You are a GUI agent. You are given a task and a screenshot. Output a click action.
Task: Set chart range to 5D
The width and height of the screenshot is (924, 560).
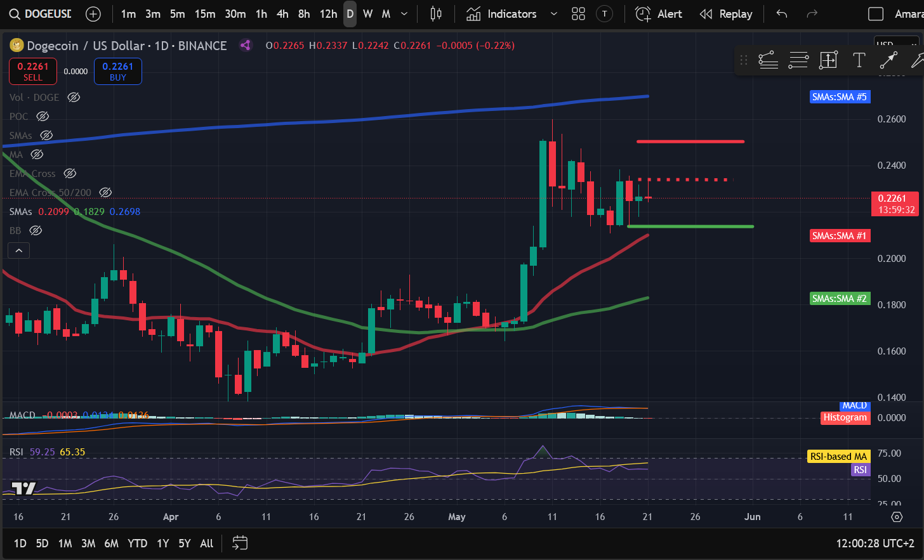[x=42, y=543]
